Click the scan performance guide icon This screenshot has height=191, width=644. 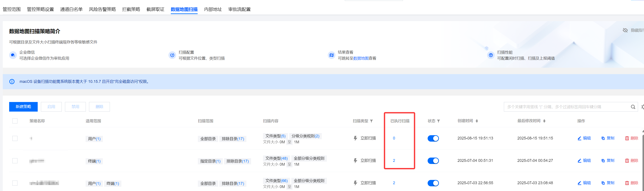490,55
